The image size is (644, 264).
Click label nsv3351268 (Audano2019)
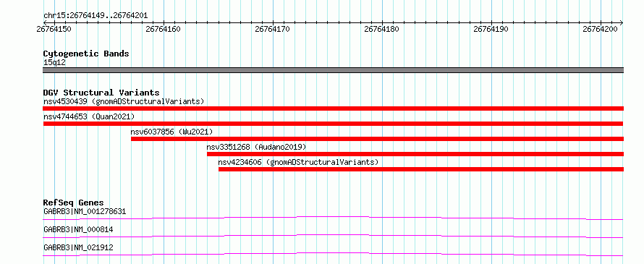256,147
